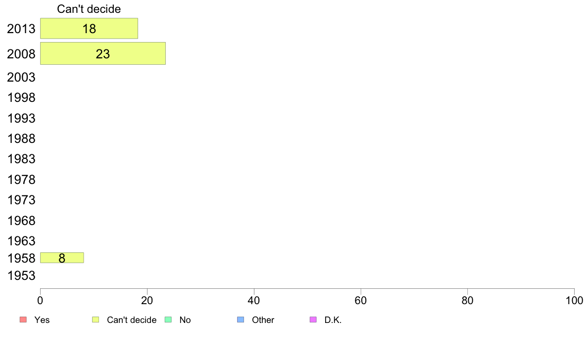588x364 pixels.
Task: Toggle the Yes series legend label
Action: (42, 320)
